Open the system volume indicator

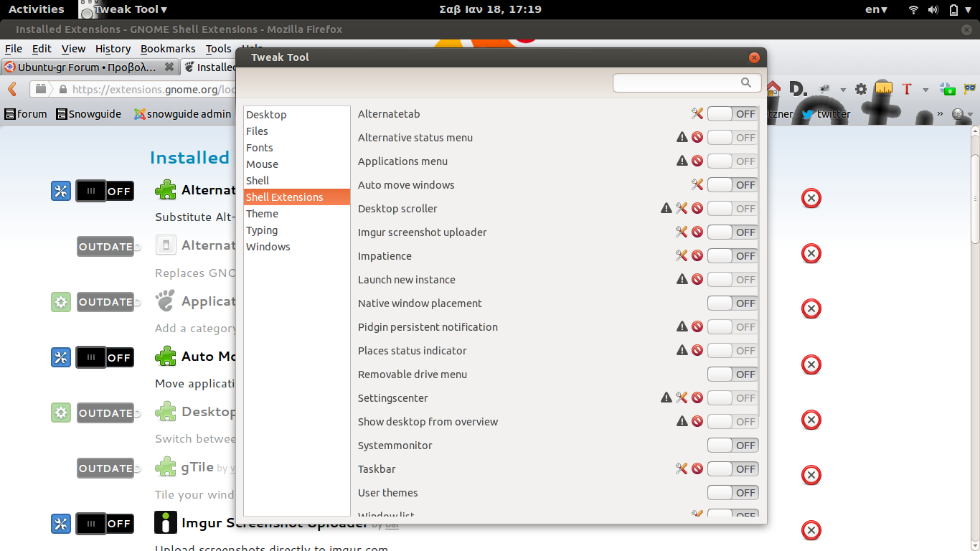tap(933, 9)
